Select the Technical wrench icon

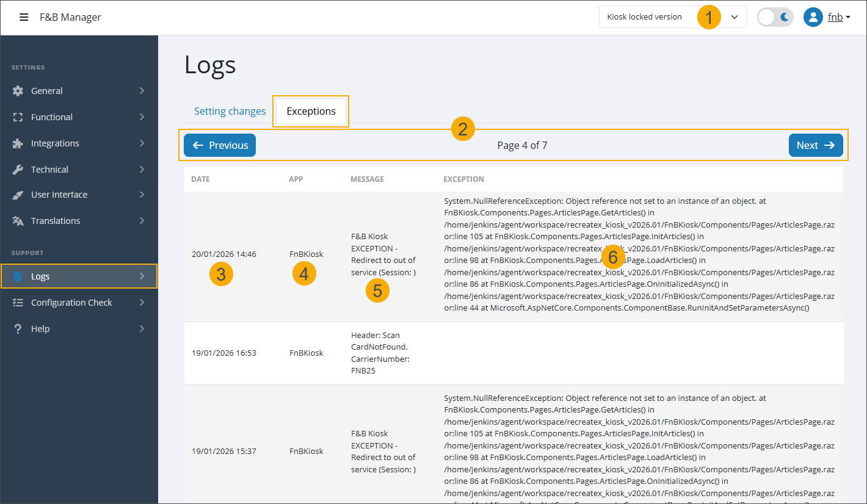[18, 169]
